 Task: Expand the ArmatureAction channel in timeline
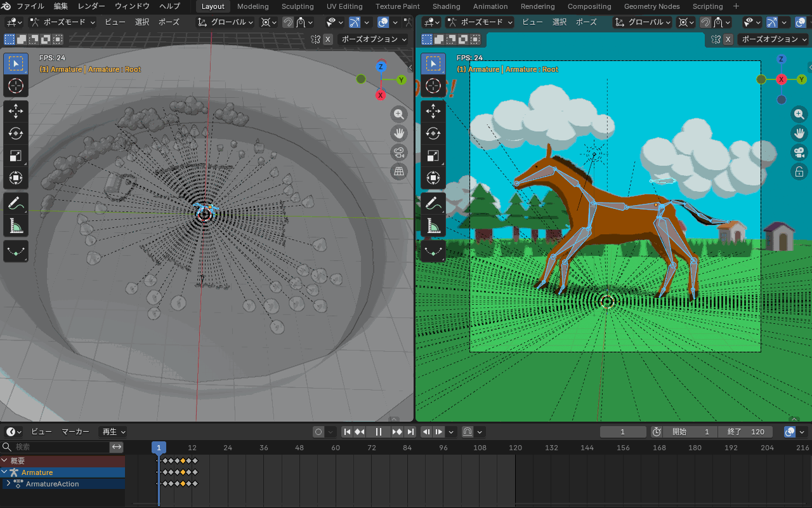[x=8, y=484]
